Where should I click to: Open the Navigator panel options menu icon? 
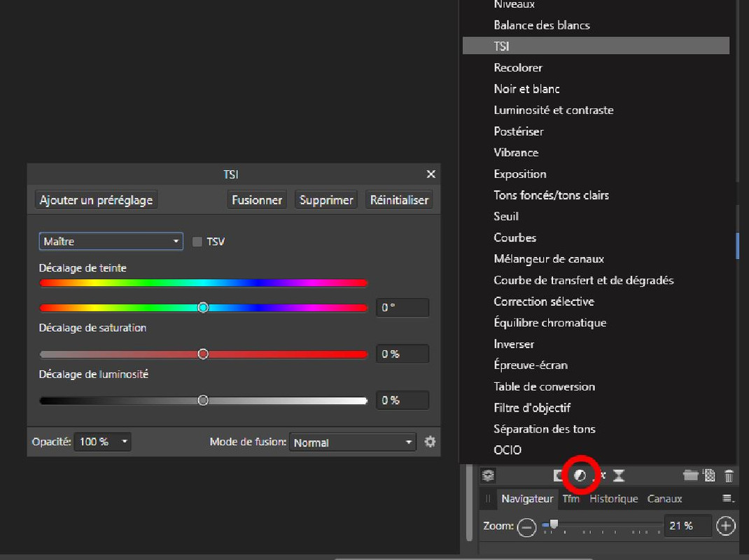point(728,498)
